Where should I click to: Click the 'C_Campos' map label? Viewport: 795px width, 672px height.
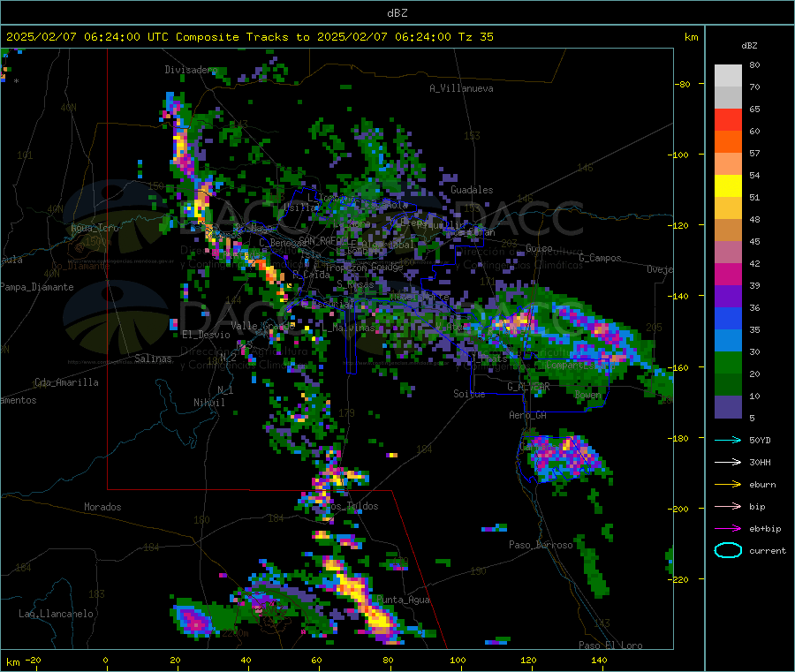click(600, 258)
